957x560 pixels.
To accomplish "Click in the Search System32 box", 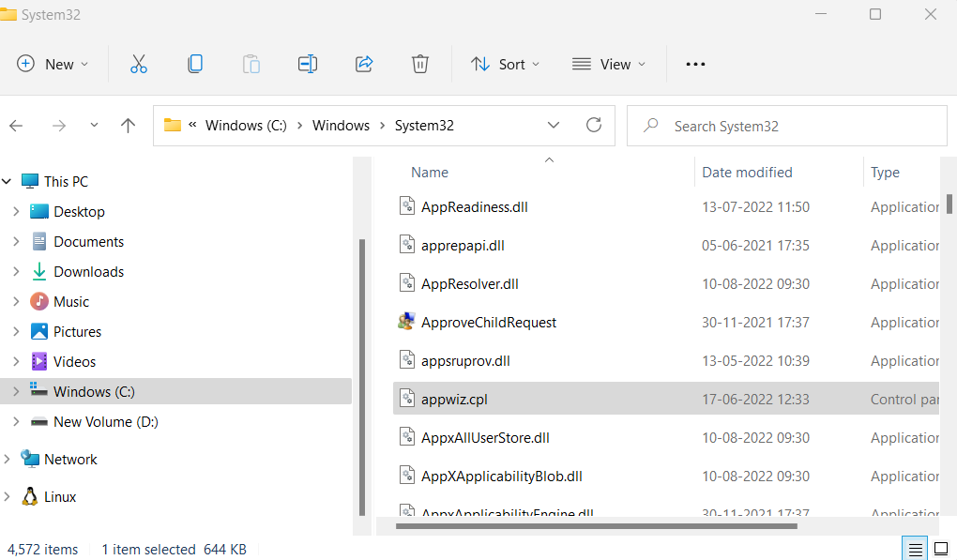I will 787,126.
